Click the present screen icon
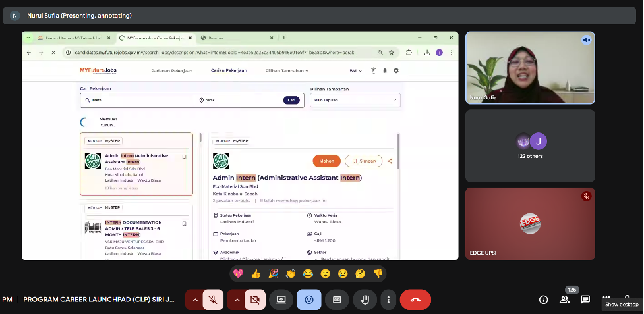 [281, 300]
